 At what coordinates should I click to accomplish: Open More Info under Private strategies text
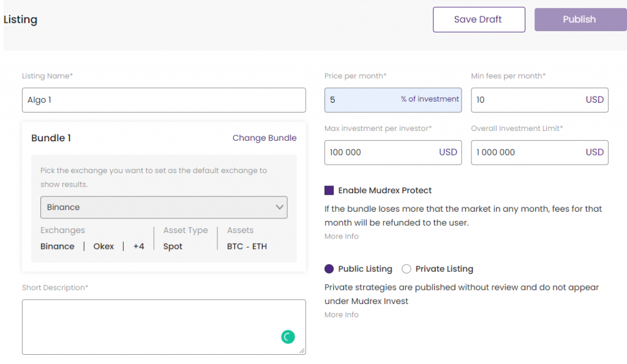pyautogui.click(x=342, y=315)
